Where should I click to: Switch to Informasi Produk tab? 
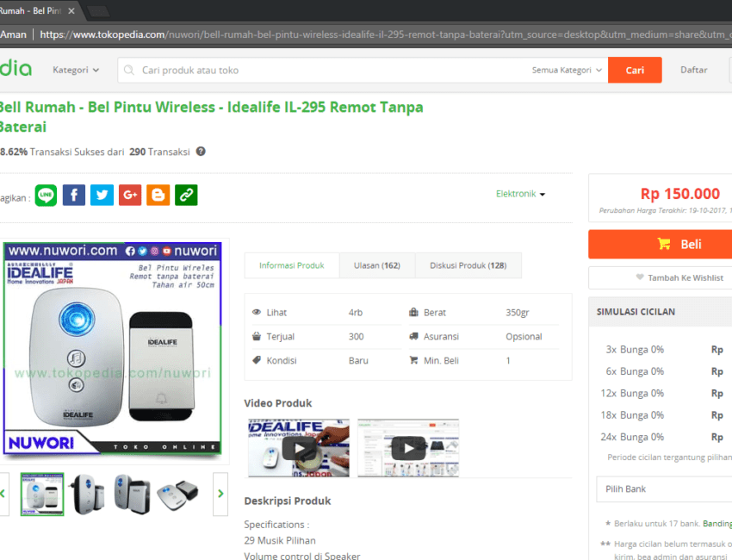tap(292, 265)
